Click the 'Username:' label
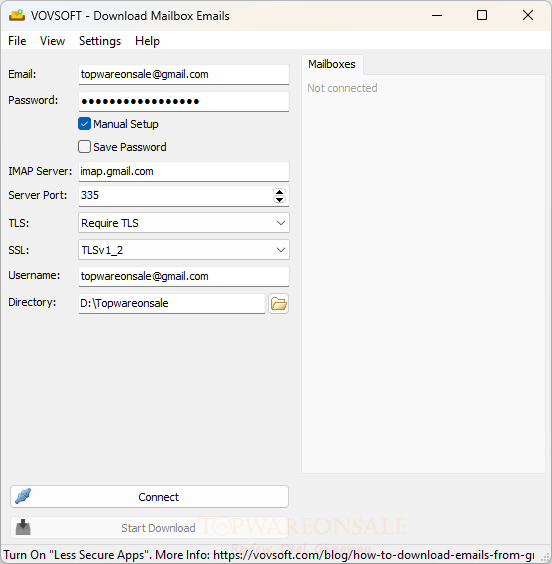 pos(34,275)
